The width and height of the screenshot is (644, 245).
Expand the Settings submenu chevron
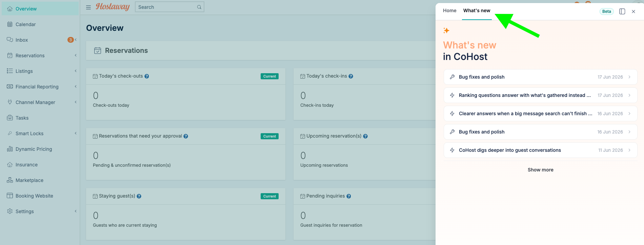(x=76, y=211)
